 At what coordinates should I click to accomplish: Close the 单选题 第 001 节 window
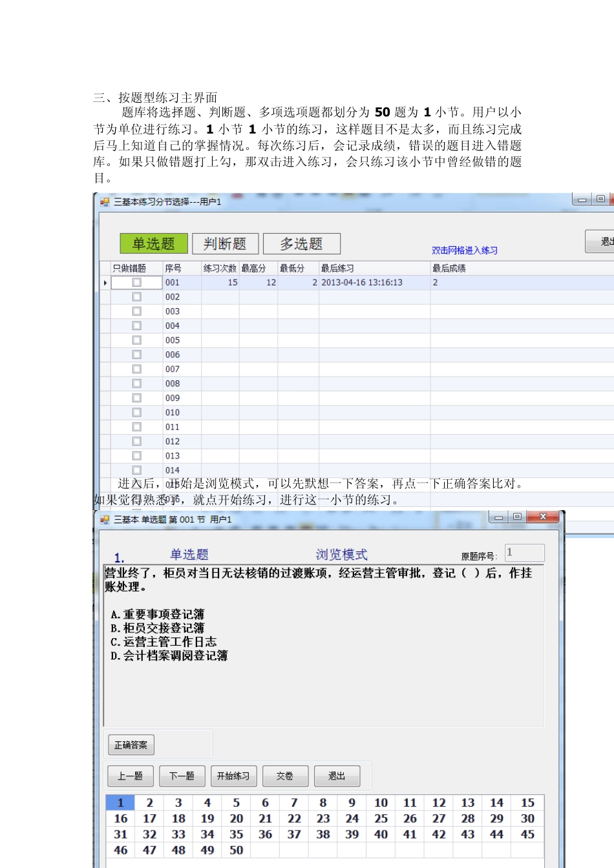(x=543, y=517)
